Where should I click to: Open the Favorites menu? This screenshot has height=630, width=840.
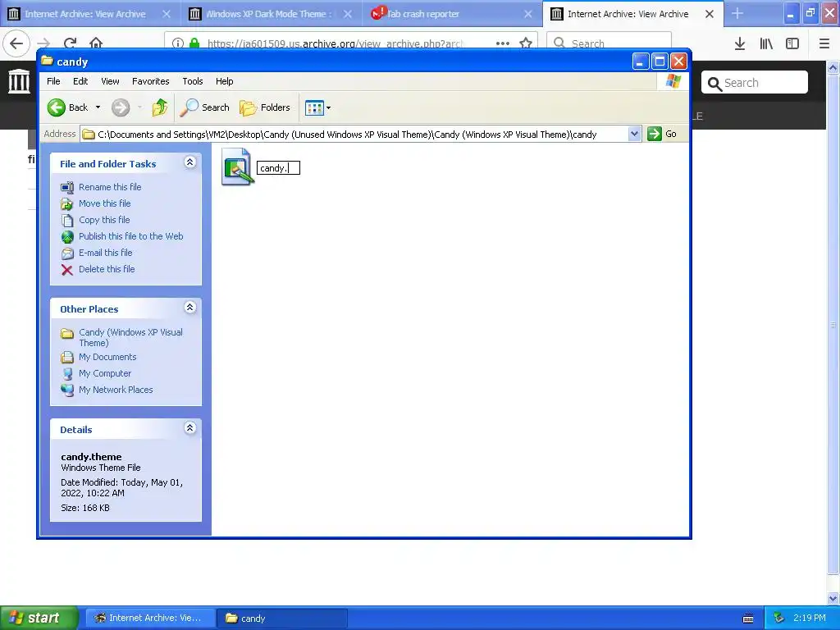pos(151,81)
